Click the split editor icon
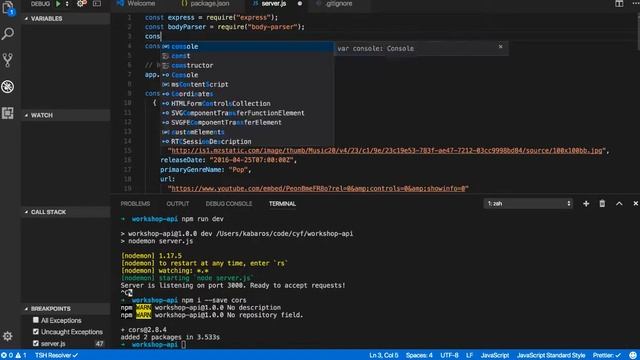This screenshot has width=640, height=360. tap(619, 4)
